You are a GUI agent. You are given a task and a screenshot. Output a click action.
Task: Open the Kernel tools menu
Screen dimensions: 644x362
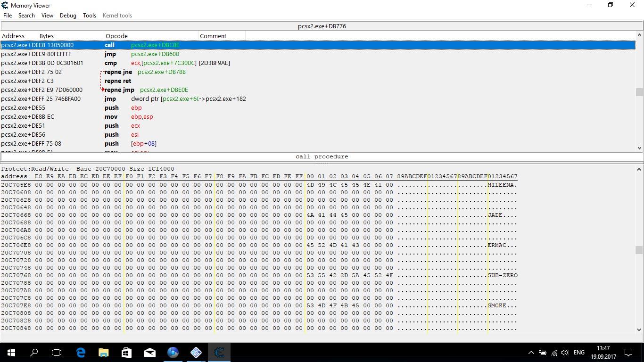click(117, 16)
